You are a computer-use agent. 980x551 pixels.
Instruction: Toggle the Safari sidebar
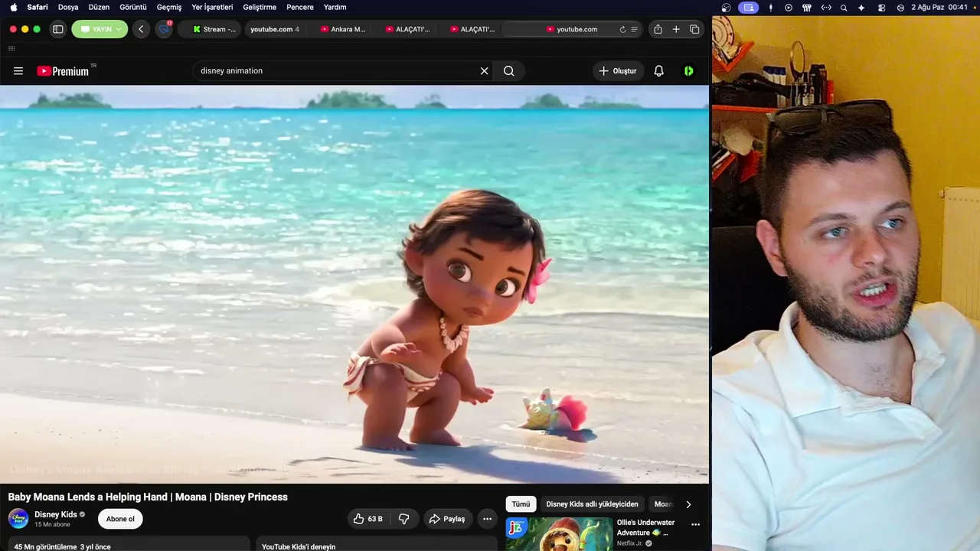click(x=57, y=29)
